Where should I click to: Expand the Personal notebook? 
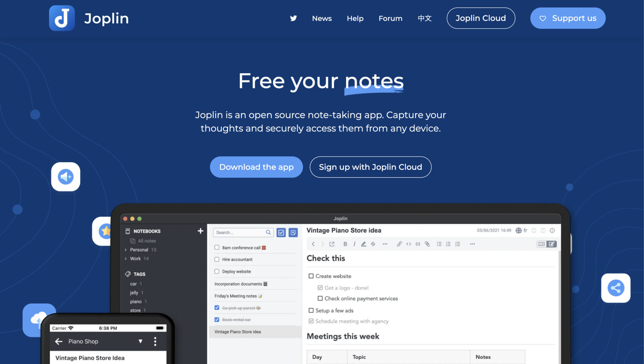[126, 250]
